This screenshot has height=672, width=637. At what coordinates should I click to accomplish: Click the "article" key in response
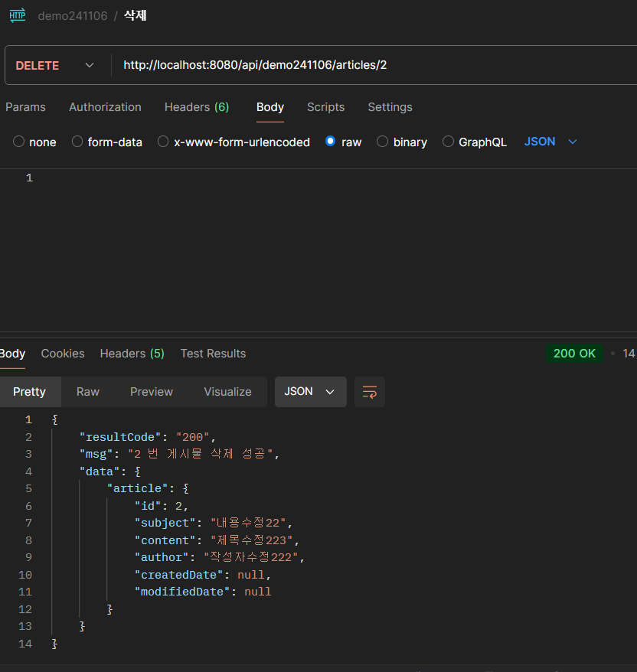[x=138, y=488]
